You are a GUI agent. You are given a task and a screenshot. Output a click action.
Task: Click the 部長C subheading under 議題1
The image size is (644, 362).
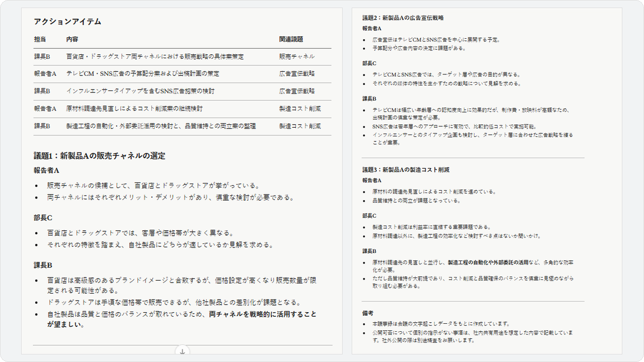(x=43, y=218)
